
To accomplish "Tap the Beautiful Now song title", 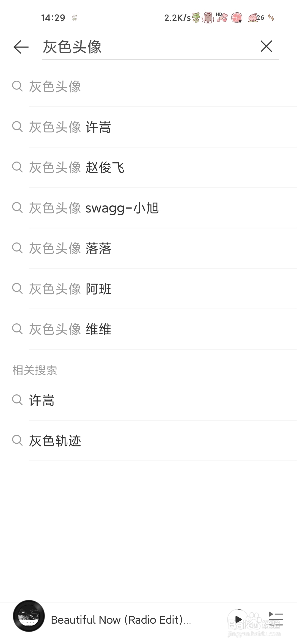I will (121, 620).
